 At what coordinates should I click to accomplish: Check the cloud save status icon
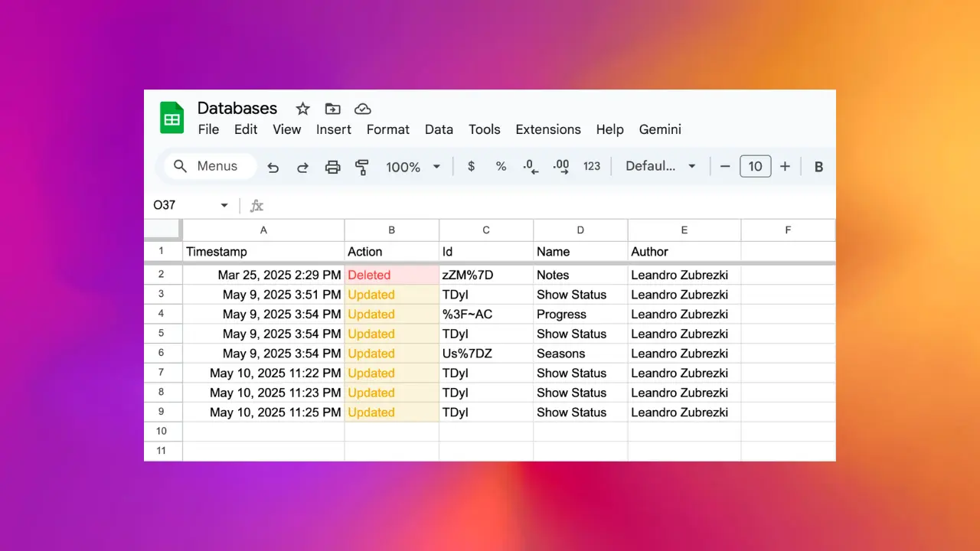[x=362, y=108]
